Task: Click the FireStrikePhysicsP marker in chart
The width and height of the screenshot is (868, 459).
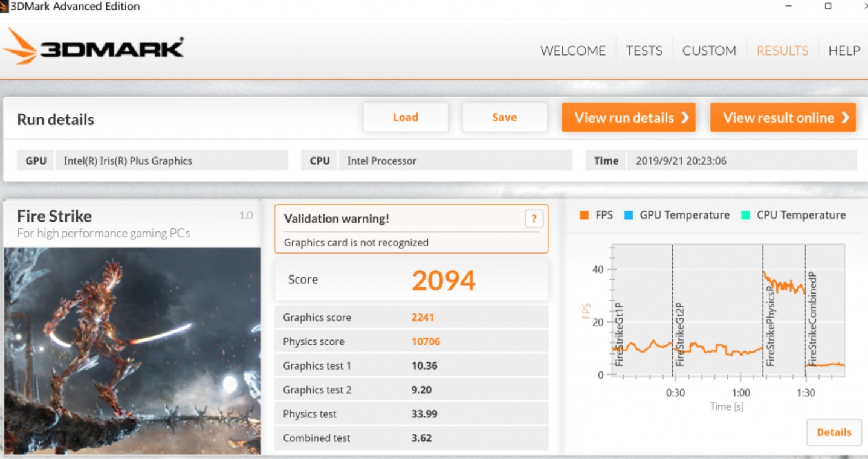Action: [x=770, y=326]
